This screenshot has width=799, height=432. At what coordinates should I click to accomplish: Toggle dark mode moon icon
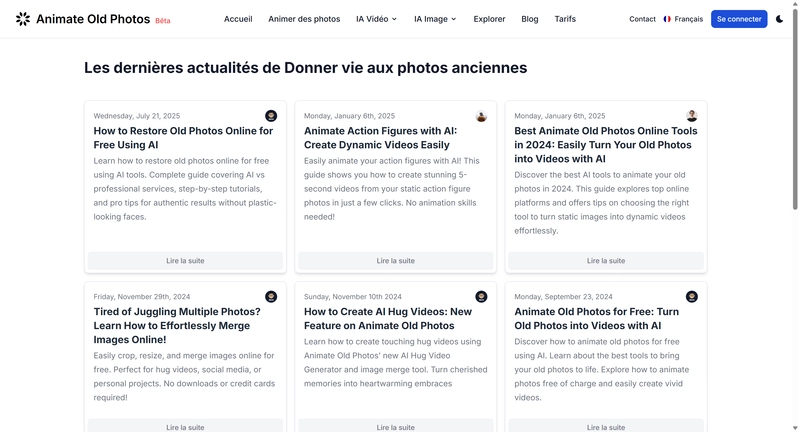pyautogui.click(x=779, y=19)
